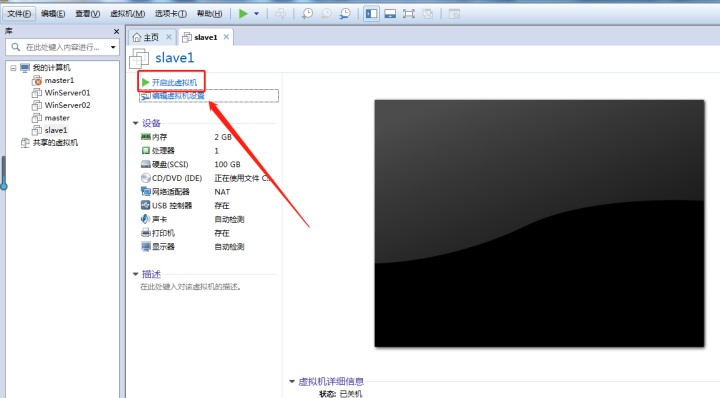The width and height of the screenshot is (720, 398).
Task: Click the 已关机 status text
Action: 351,394
